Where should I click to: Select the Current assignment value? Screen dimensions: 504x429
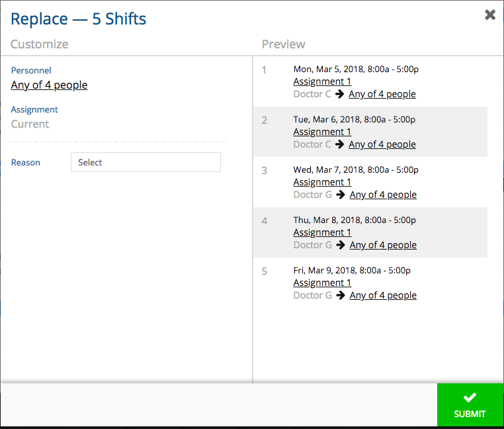(x=30, y=124)
